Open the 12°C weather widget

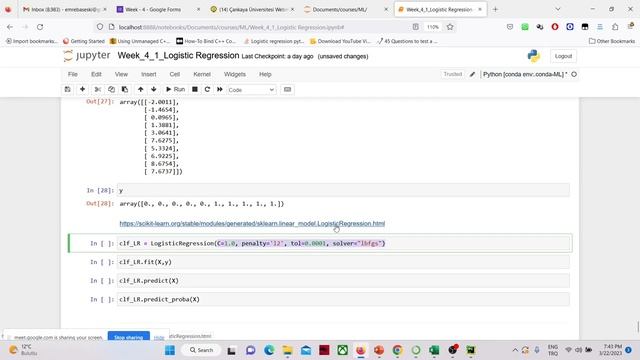[22, 350]
